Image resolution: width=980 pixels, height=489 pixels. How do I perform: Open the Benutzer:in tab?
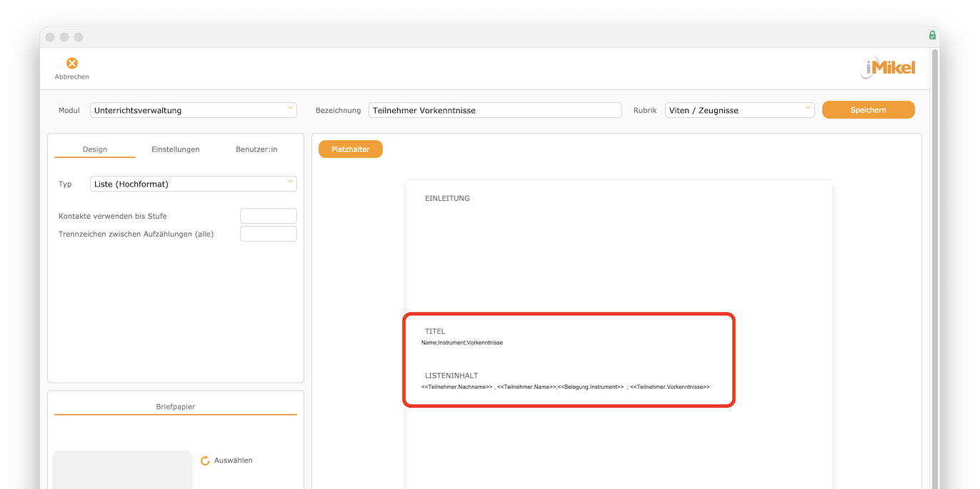click(x=256, y=149)
